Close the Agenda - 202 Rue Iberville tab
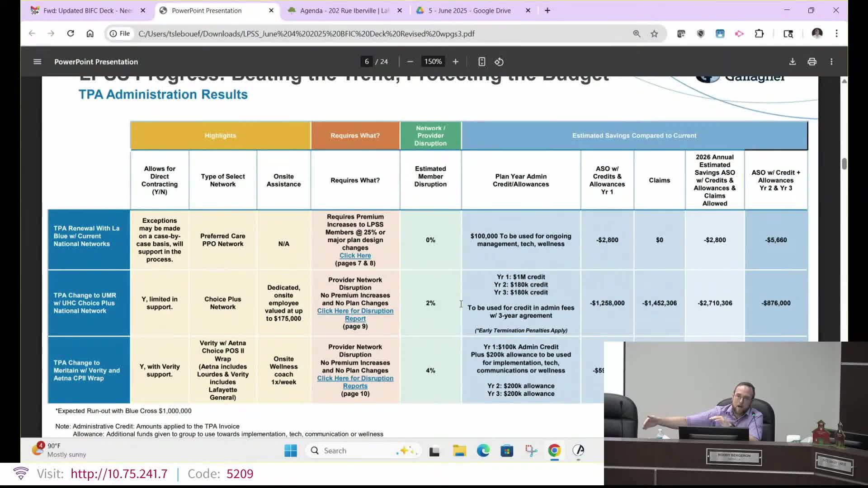This screenshot has height=488, width=868. [x=400, y=10]
